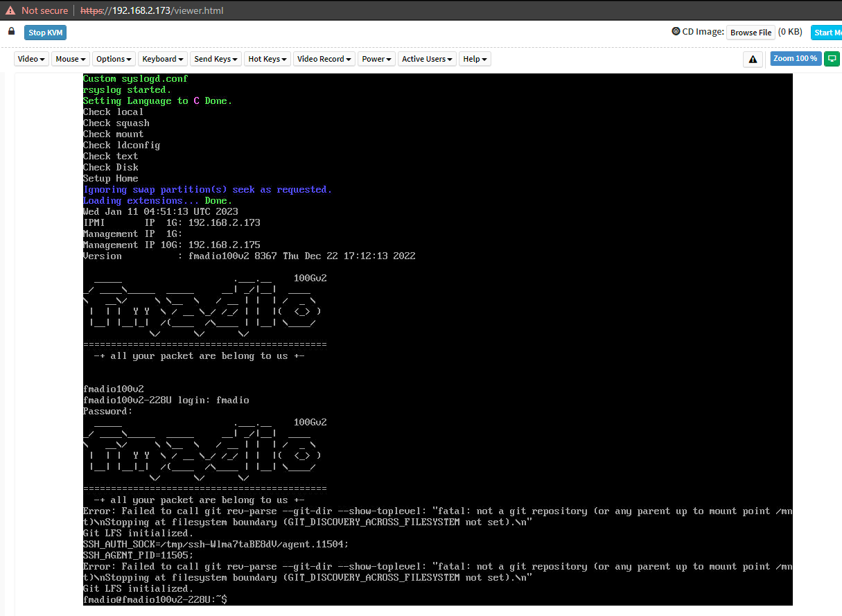Show the Active Users menu

427,59
